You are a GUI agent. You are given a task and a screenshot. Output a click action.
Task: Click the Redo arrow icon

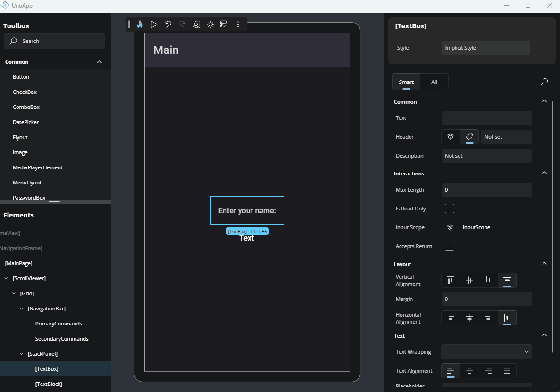(182, 24)
